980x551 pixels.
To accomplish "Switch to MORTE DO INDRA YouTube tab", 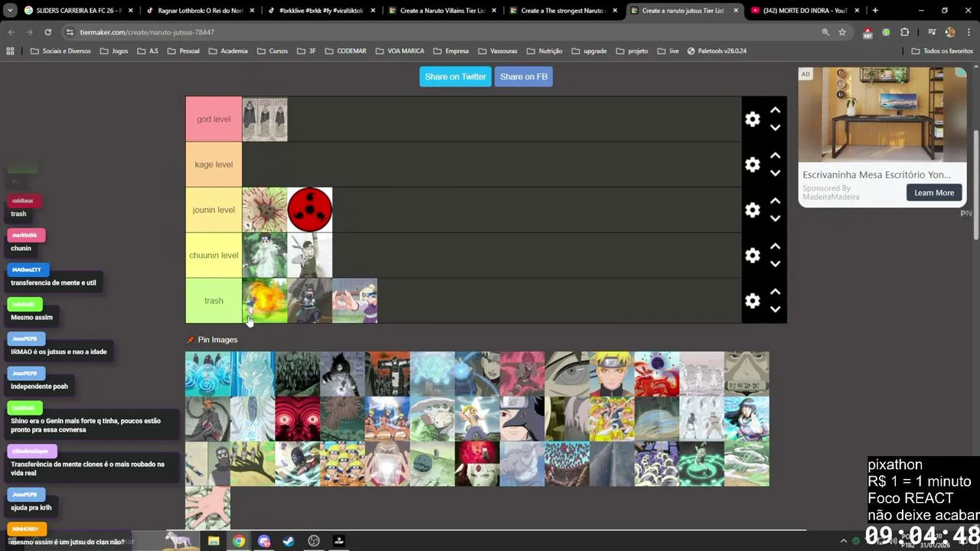I will pos(804,11).
